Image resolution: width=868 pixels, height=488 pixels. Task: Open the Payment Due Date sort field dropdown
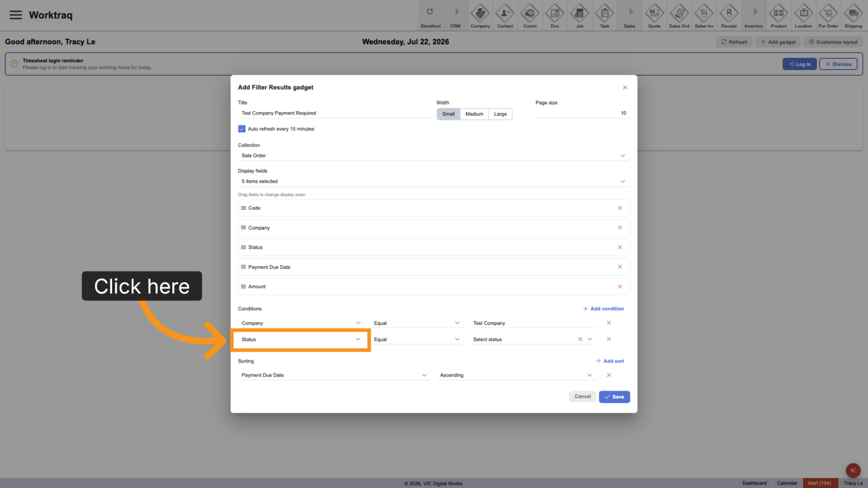(334, 375)
